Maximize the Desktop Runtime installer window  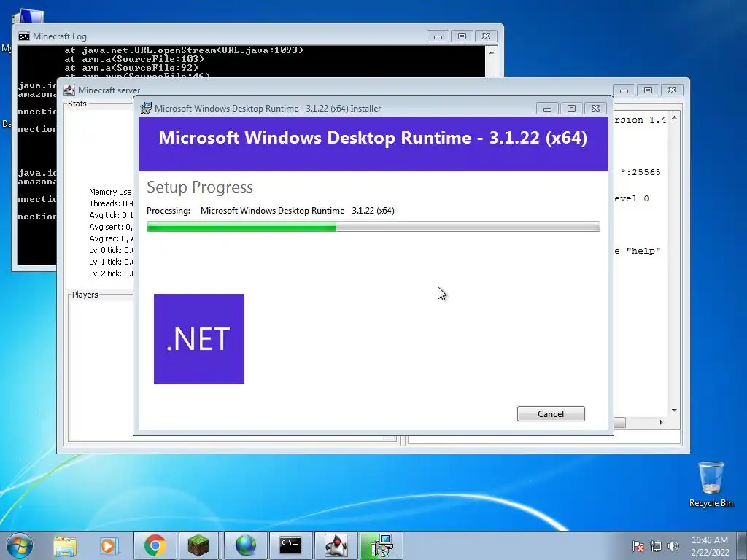point(571,109)
